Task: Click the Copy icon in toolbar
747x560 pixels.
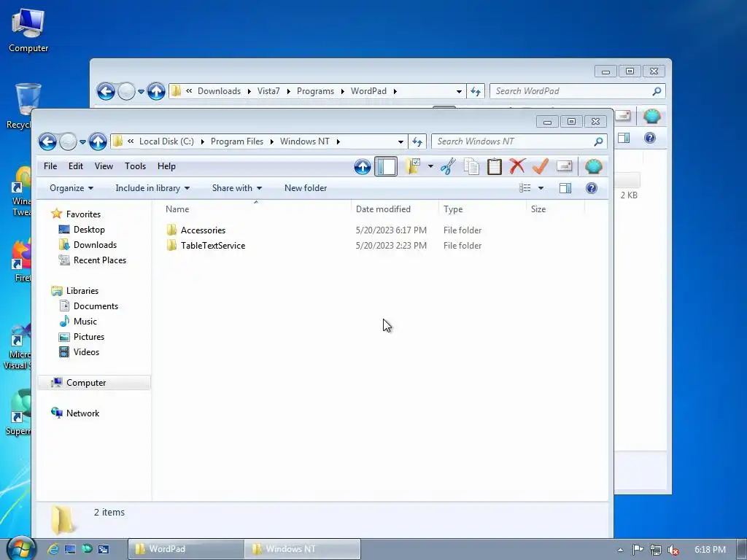Action: 471,166
